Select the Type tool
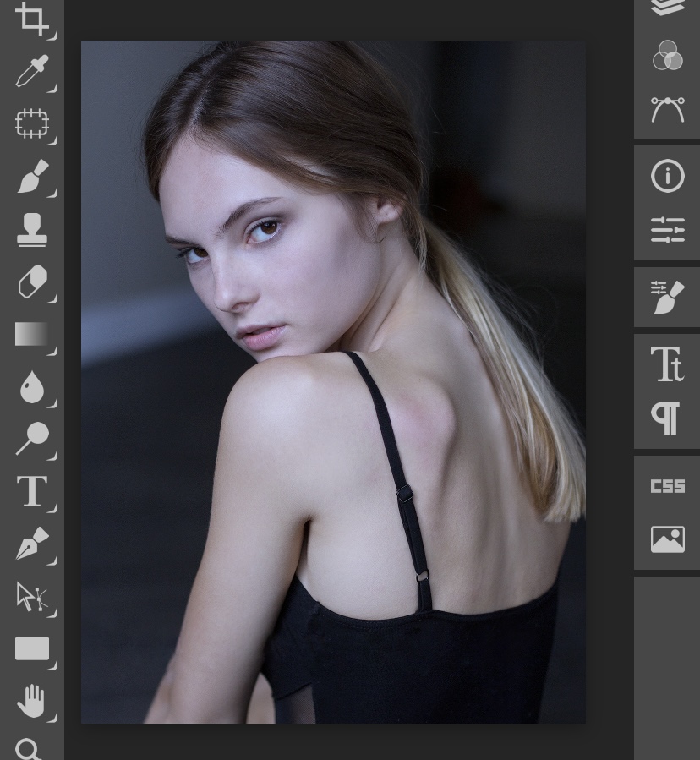 coord(32,491)
